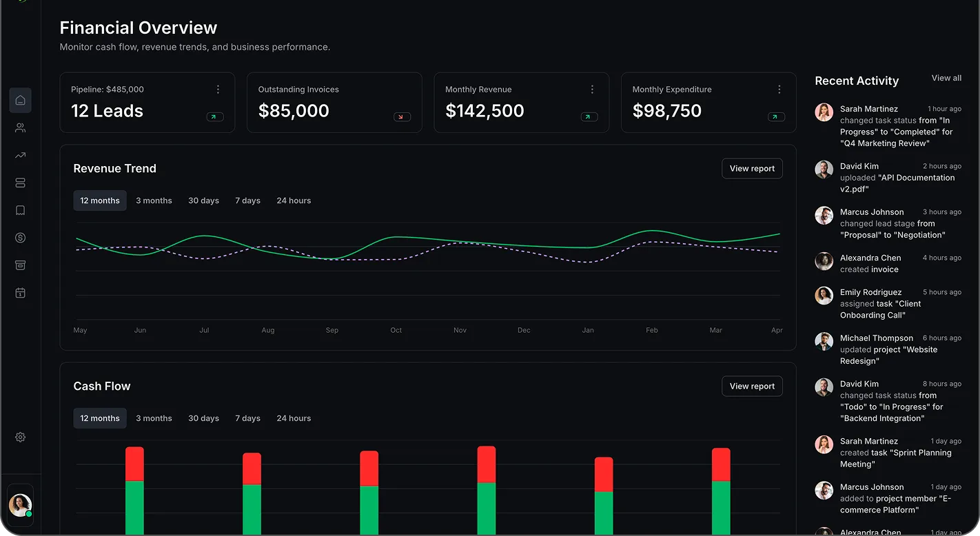Select 3 months tab in Cash Flow
This screenshot has width=980, height=536.
pos(154,418)
